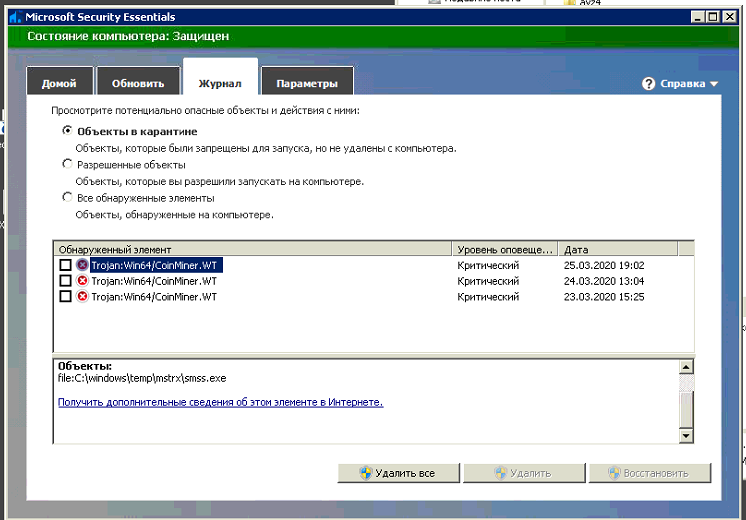
Task: Sort by the Обнаруженный элемент column header
Action: (253, 249)
